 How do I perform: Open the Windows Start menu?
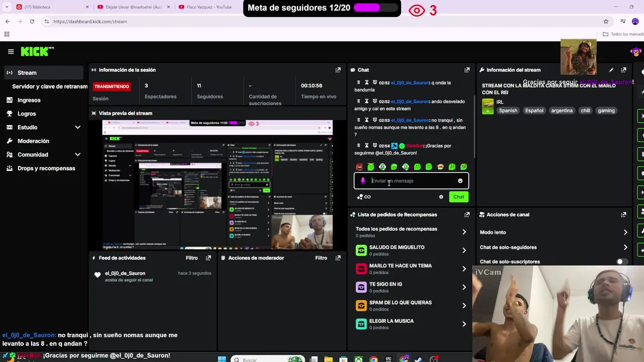tap(222, 359)
